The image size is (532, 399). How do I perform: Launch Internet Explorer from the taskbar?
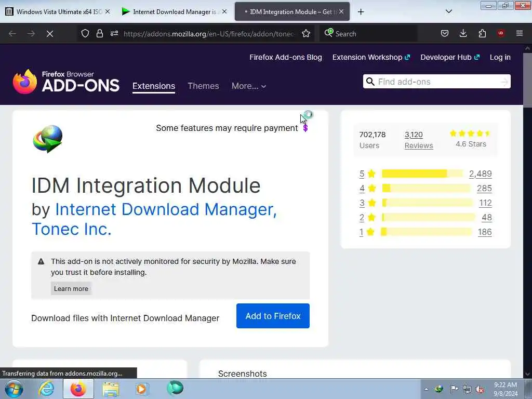46,389
